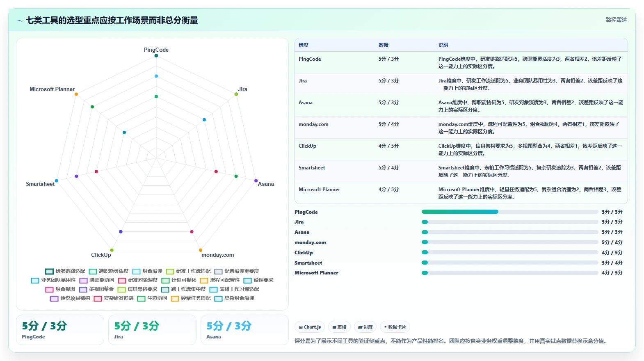Hide the 研发工作流适配 legend series
This screenshot has height=361, width=644.
[188, 271]
